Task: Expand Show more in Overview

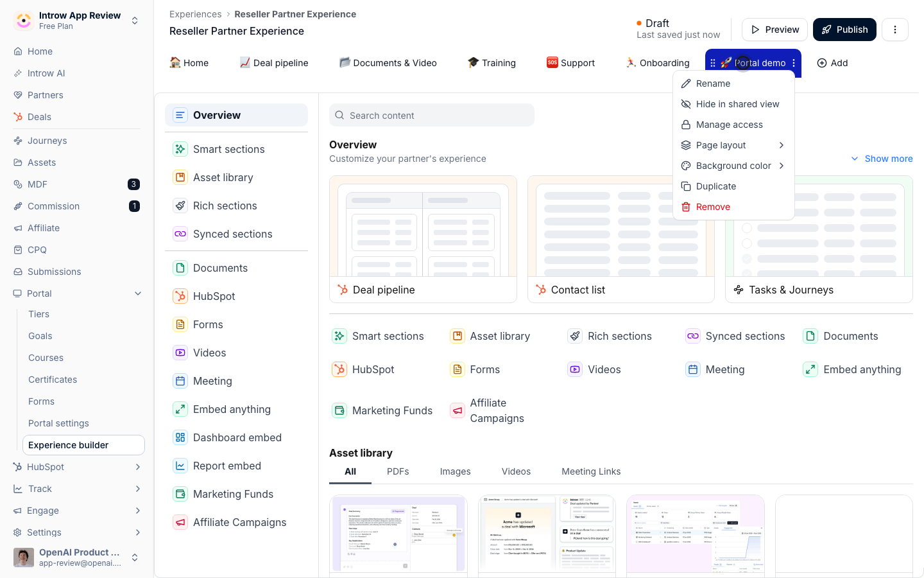Action: pyautogui.click(x=882, y=159)
